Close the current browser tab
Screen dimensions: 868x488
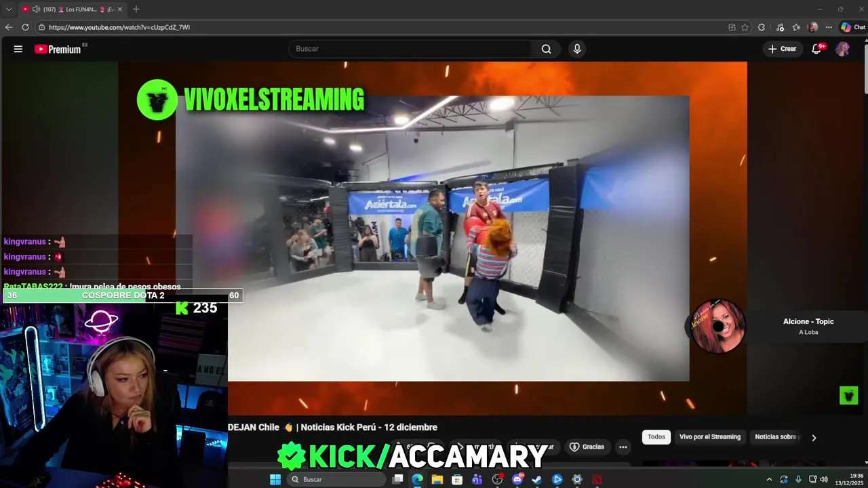click(120, 9)
